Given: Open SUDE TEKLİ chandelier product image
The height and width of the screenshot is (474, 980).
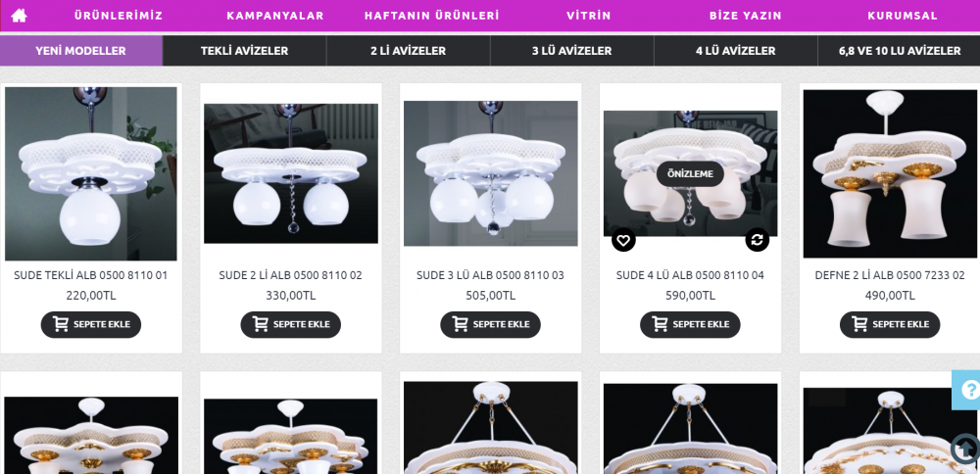Looking at the screenshot, I should click(91, 173).
